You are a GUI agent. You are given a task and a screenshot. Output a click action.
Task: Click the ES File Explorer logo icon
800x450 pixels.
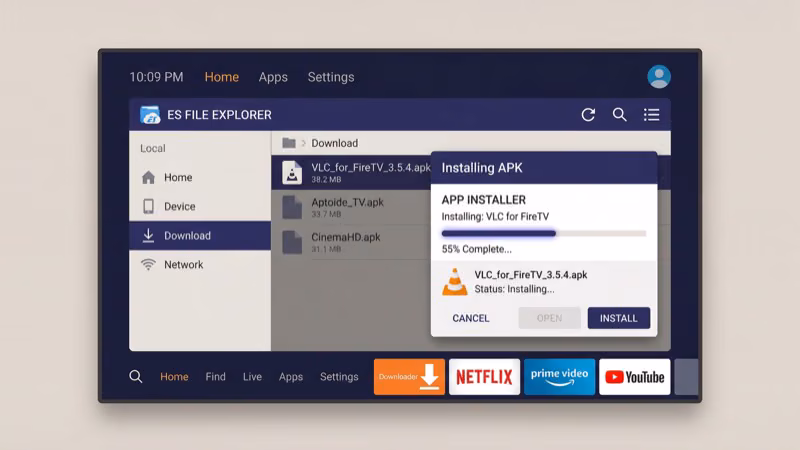pos(150,115)
